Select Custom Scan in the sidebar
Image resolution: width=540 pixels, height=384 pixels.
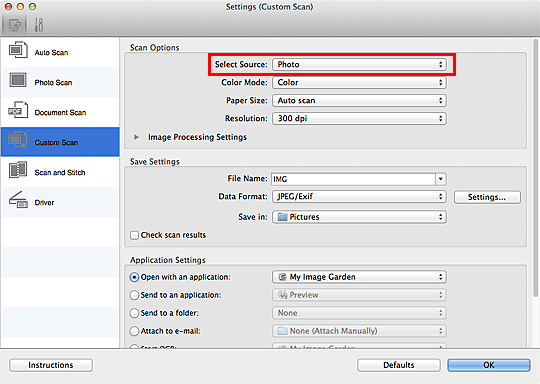point(60,142)
